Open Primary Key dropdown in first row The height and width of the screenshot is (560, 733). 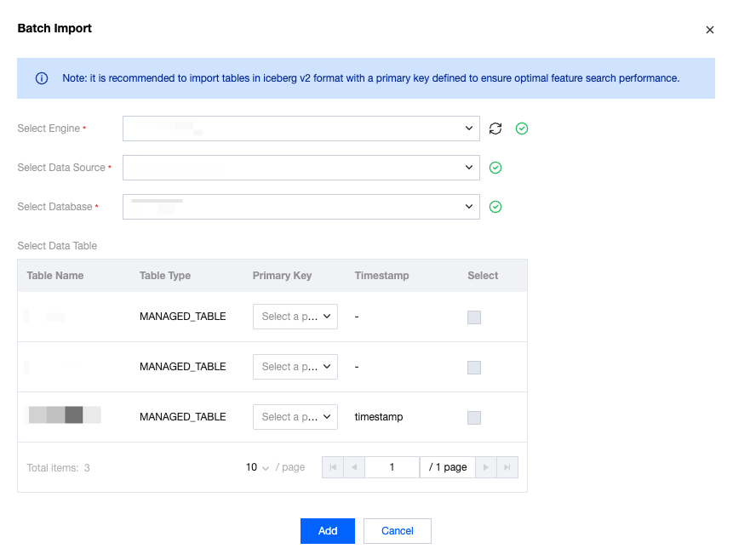pyautogui.click(x=295, y=317)
